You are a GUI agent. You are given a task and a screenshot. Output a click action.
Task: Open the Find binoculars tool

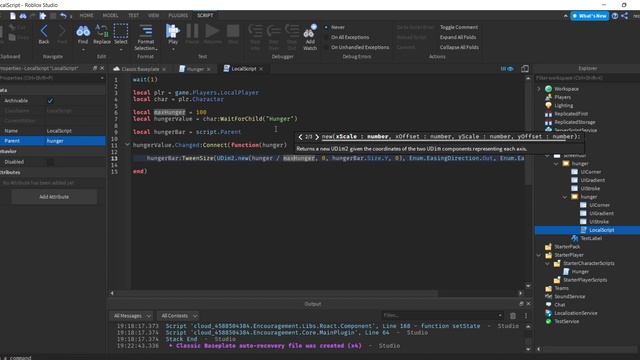pos(83,31)
